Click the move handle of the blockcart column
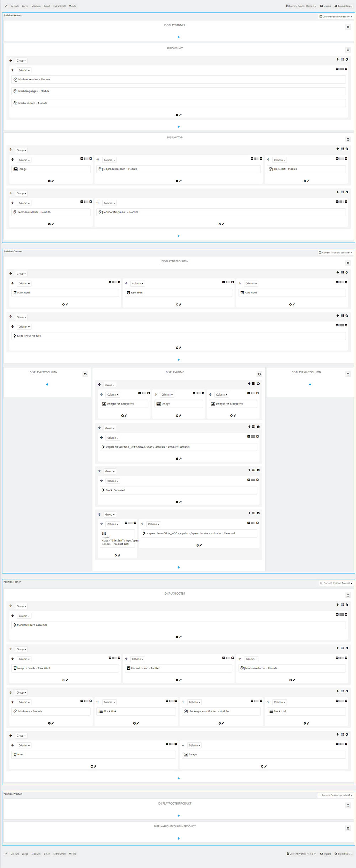This screenshot has width=356, height=868. 268,160
